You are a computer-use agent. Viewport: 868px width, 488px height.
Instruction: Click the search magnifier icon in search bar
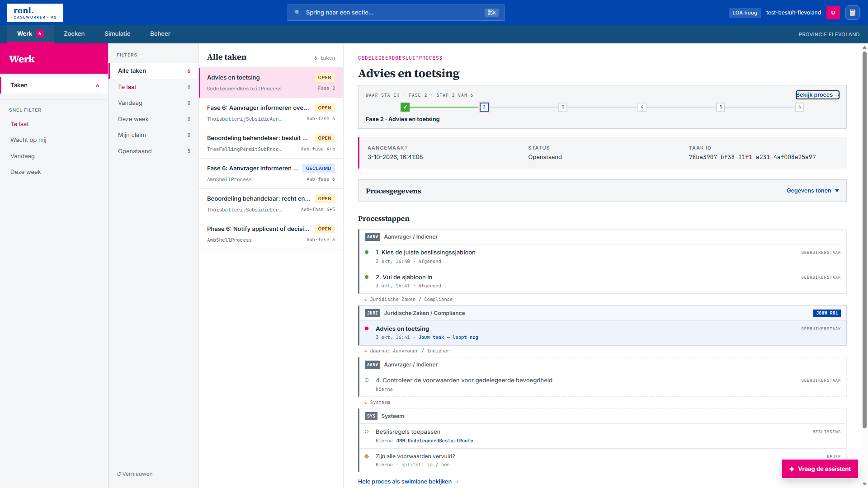point(297,13)
